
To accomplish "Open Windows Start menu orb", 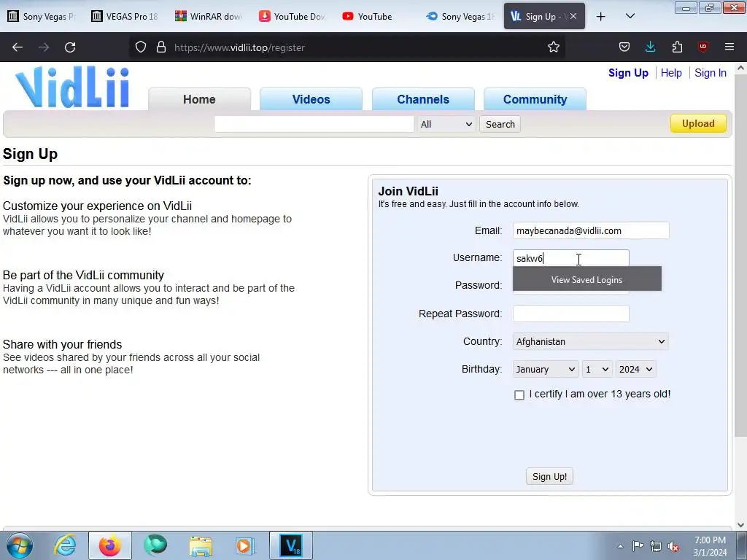I will [20, 545].
